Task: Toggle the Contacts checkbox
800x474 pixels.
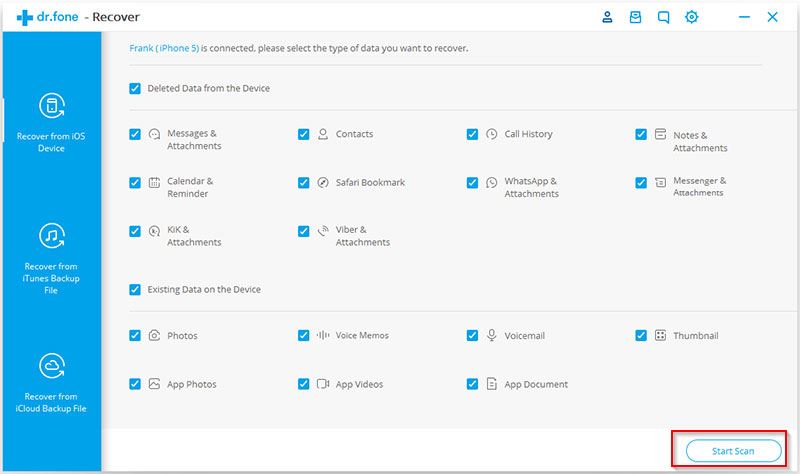Action: click(304, 134)
